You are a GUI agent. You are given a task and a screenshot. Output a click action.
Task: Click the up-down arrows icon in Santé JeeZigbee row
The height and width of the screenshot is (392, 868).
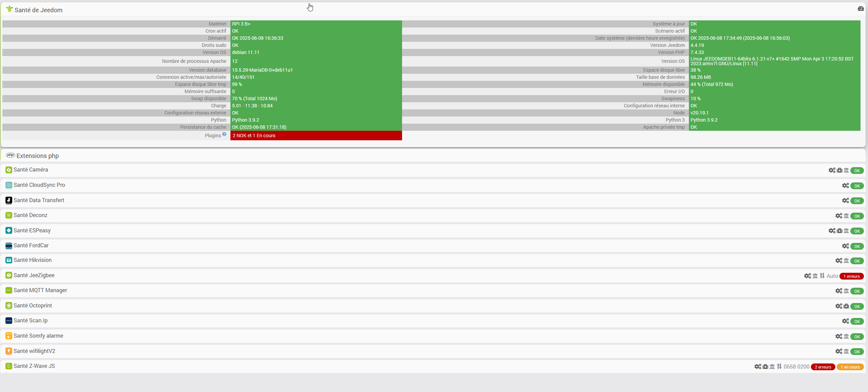[822, 275]
